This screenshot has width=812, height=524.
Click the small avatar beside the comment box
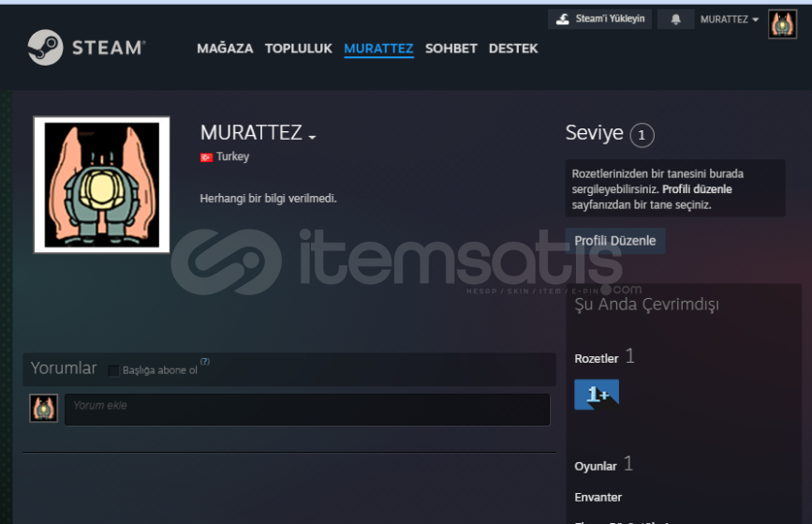43,408
